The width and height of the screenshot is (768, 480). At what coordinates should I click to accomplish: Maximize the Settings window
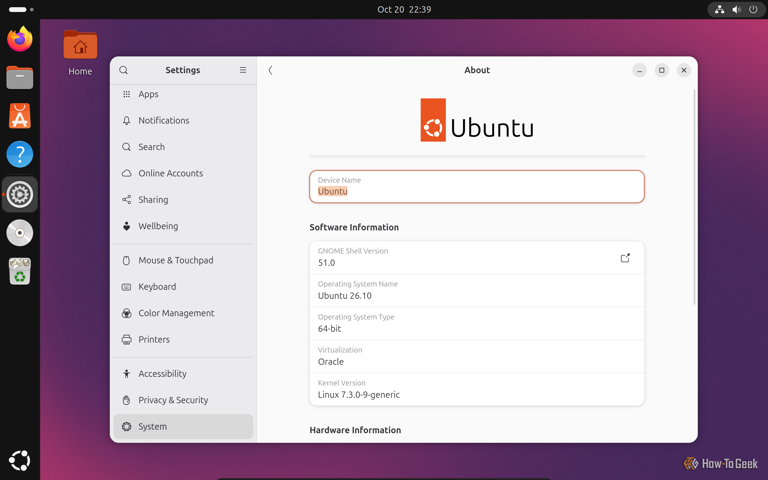[x=662, y=70]
